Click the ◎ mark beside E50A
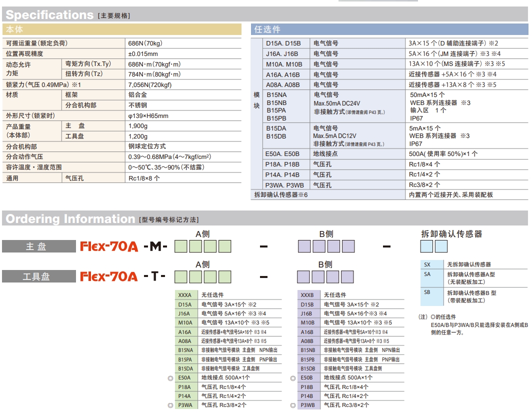Viewport: 532px width, 415px height. click(170, 378)
